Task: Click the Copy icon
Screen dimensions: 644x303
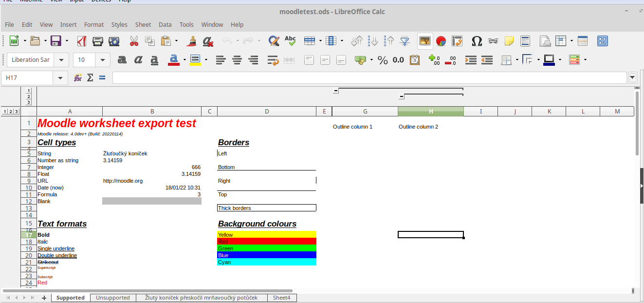Action: coord(150,41)
